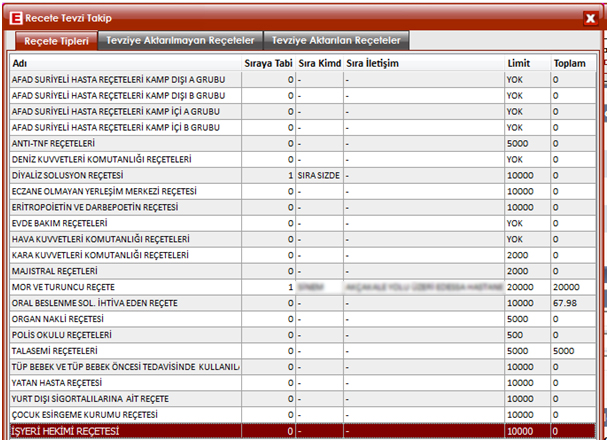Screen dimensions: 609x442
Task: Click İŞYERİ HEKİMİ limit value 10000
Action: 520,431
